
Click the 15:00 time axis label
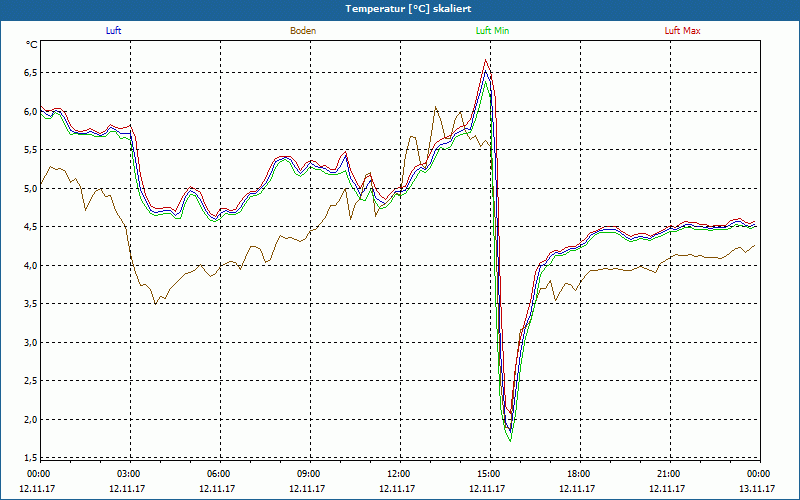click(x=488, y=474)
